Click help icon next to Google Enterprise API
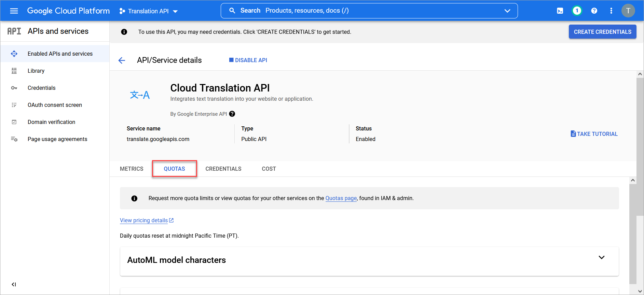This screenshot has height=295, width=644. coord(232,114)
